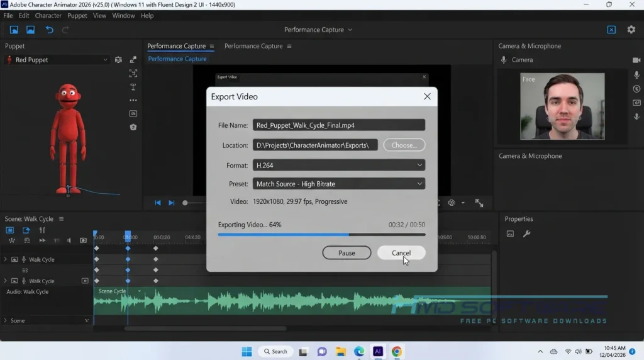Click the export share icon in timeline toolbar
644x360 pixels.
point(26,230)
